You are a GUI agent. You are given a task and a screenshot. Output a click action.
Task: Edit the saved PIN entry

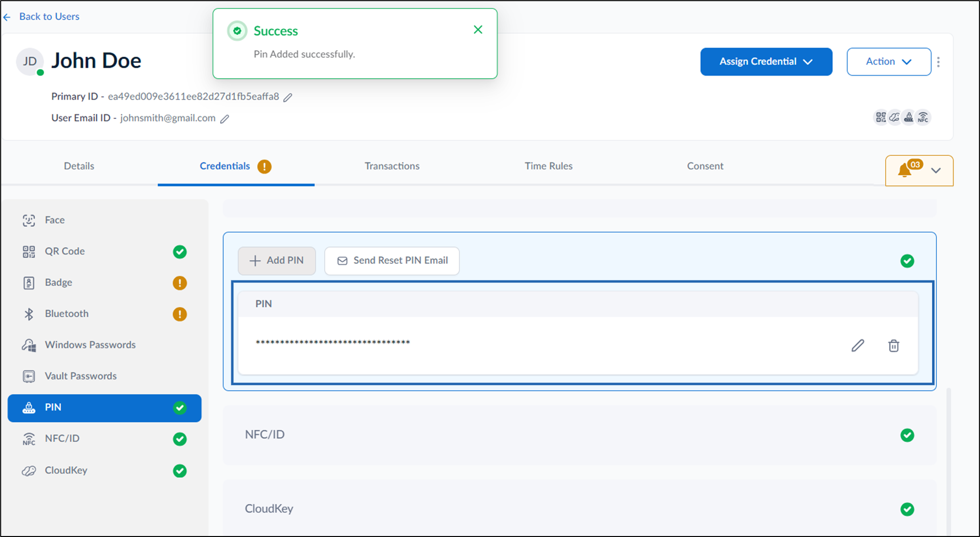pyautogui.click(x=858, y=345)
